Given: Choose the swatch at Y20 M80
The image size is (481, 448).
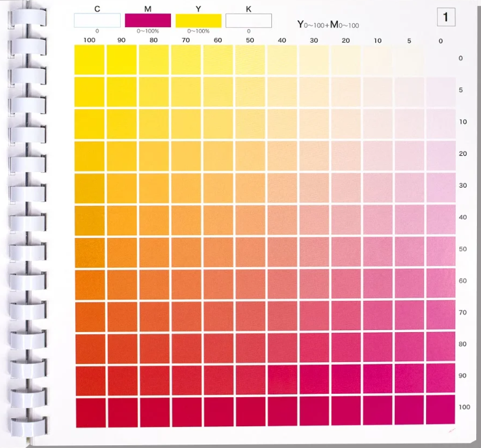Looking at the screenshot, I should click(x=345, y=348).
